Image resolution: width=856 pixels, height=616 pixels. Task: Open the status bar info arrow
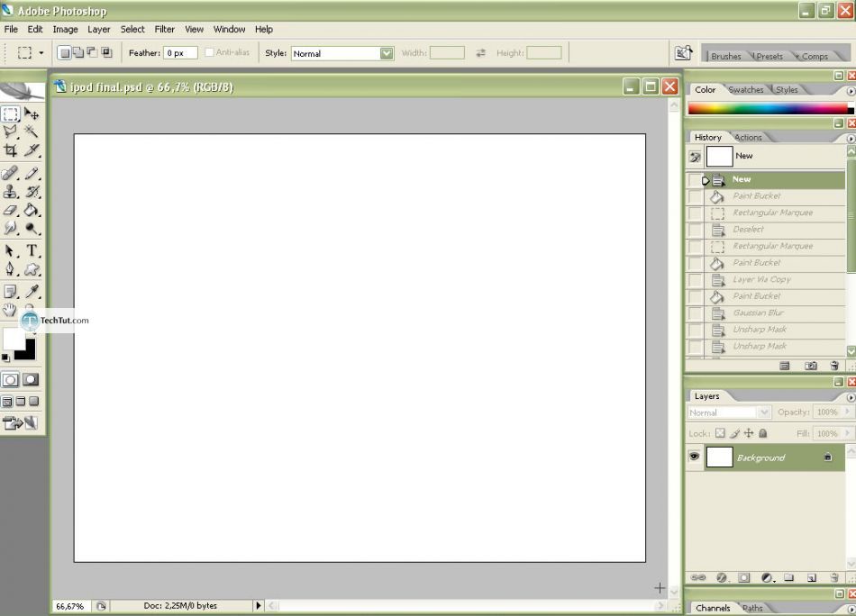point(259,605)
